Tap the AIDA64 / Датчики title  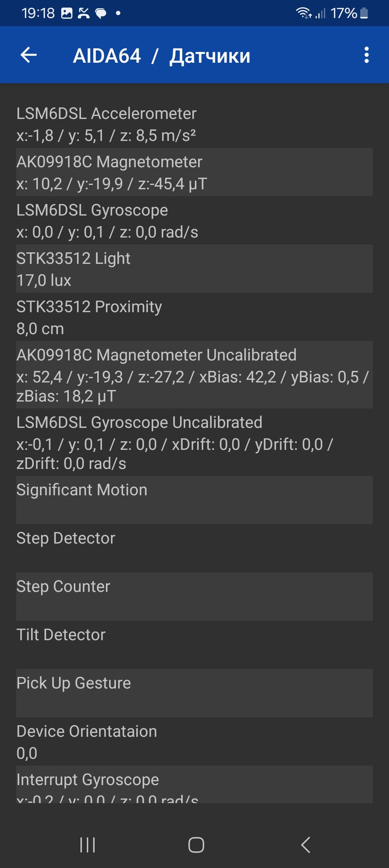161,56
